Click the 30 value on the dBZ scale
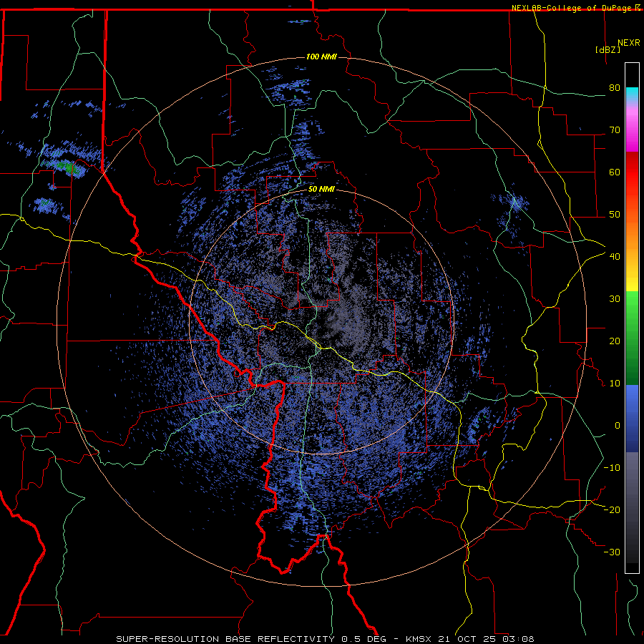This screenshot has width=644, height=644. click(x=615, y=298)
